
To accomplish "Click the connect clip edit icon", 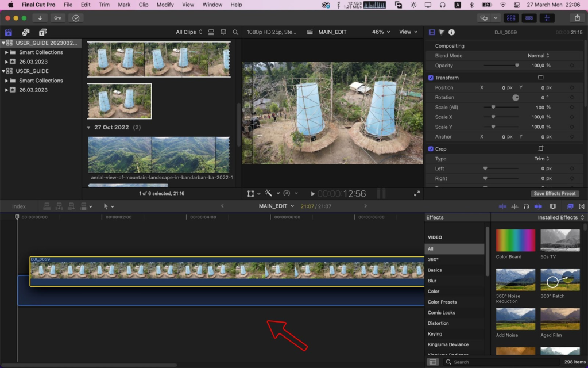I will (x=47, y=206).
